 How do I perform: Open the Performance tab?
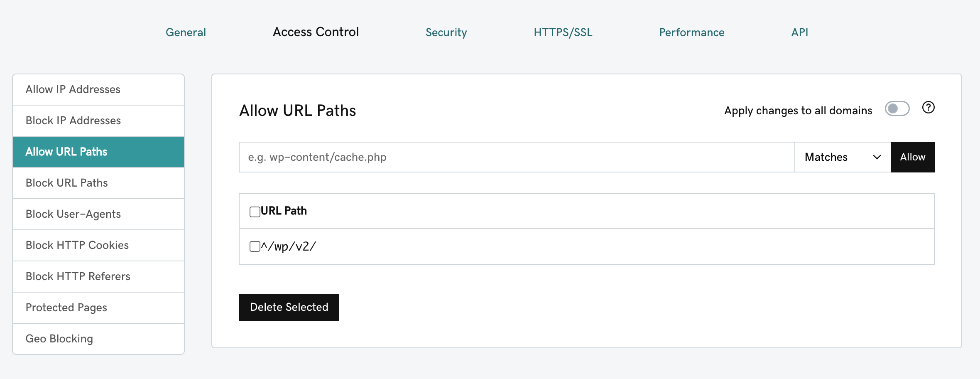point(691,32)
